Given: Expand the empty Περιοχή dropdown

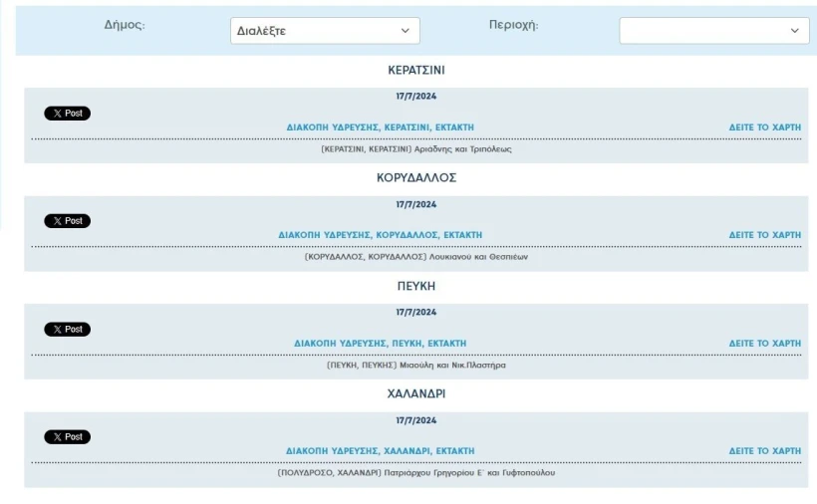Looking at the screenshot, I should 713,31.
